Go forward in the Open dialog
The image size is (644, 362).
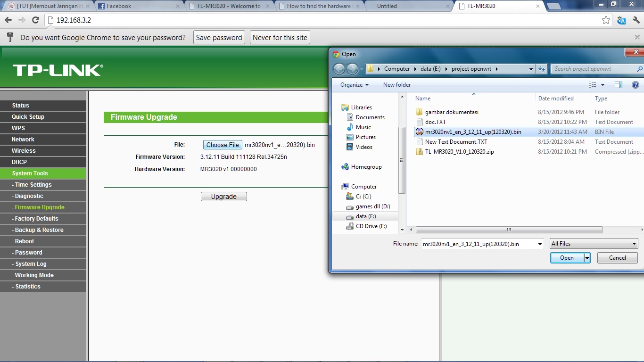(353, 69)
